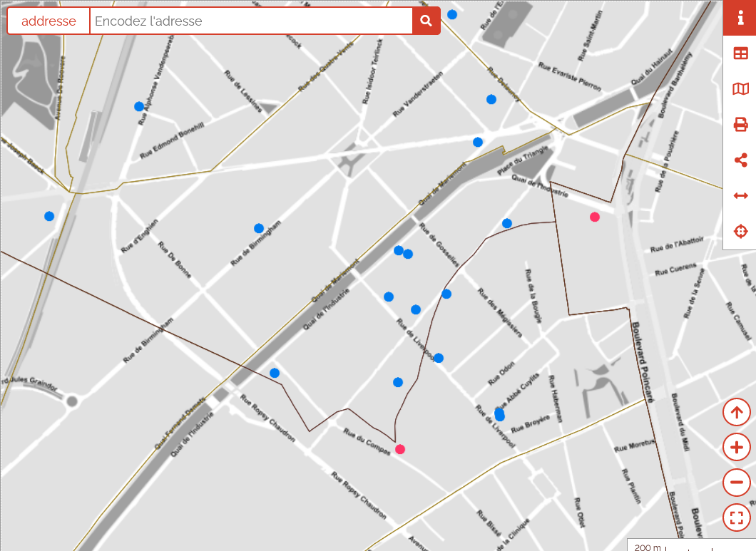Click the print icon
Screen dimensions: 756x551
click(x=740, y=125)
